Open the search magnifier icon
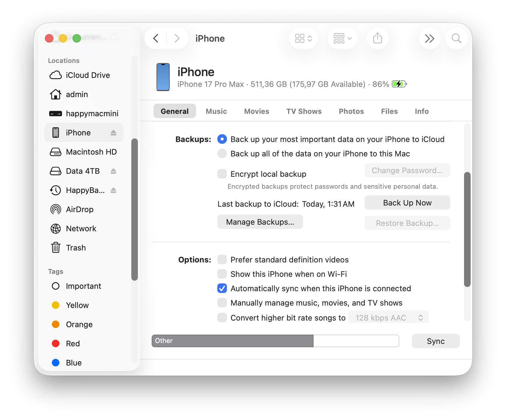 [456, 38]
